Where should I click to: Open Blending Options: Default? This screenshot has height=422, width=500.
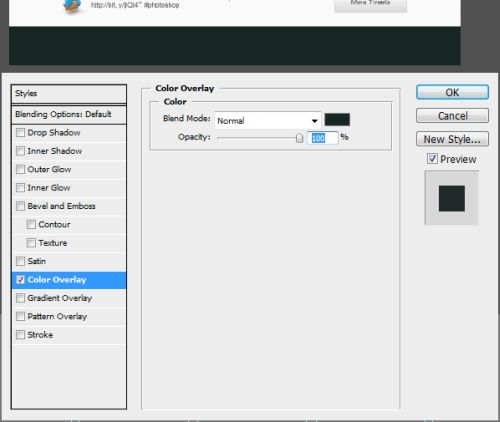pos(69,114)
